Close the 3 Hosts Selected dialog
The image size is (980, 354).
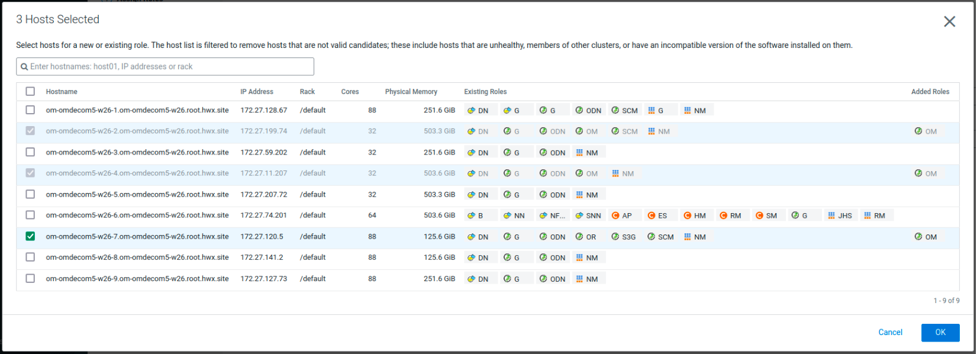949,22
